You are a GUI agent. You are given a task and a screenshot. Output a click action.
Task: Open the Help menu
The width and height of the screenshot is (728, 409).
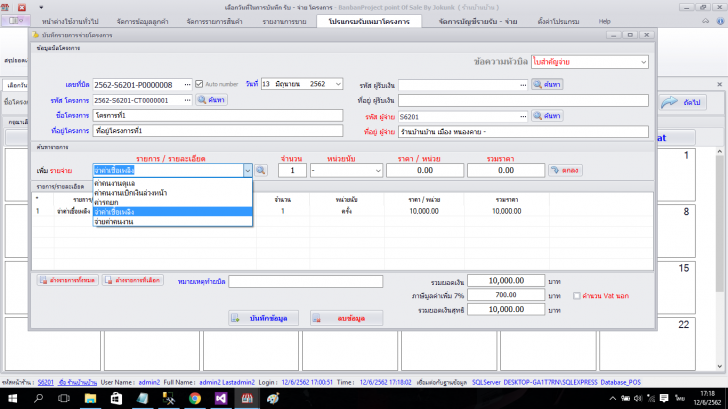604,21
